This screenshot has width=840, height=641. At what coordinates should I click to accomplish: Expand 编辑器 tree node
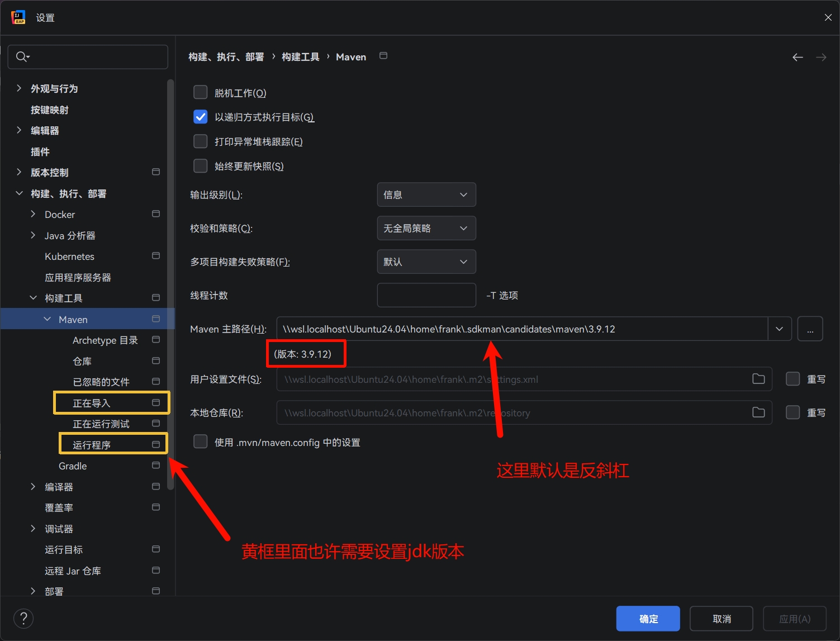19,130
